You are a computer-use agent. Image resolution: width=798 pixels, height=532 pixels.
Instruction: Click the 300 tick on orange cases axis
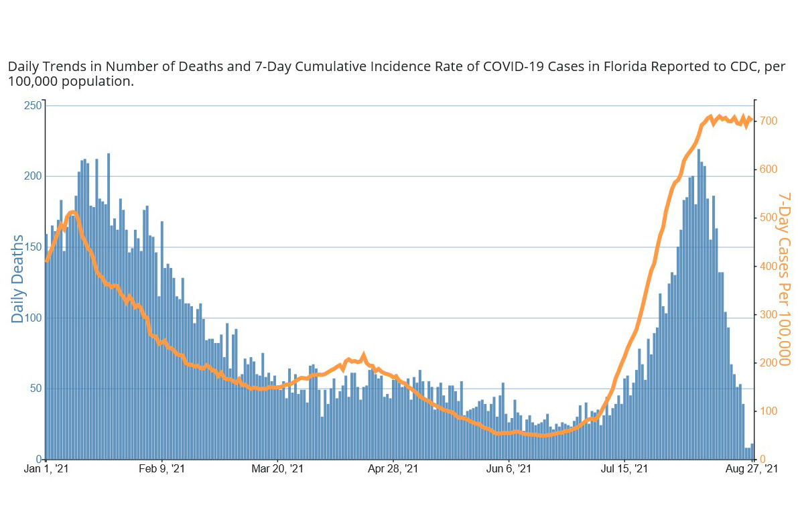[x=768, y=314]
